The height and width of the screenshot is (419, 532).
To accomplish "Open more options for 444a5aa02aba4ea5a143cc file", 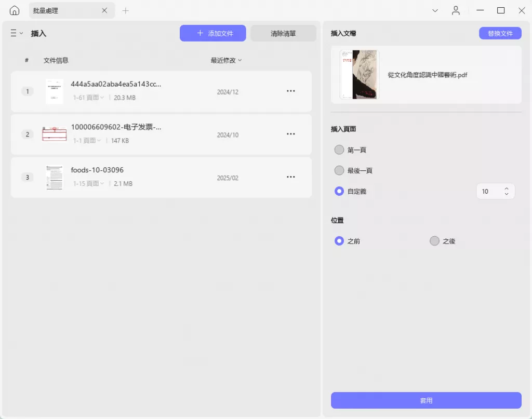I will click(x=291, y=91).
